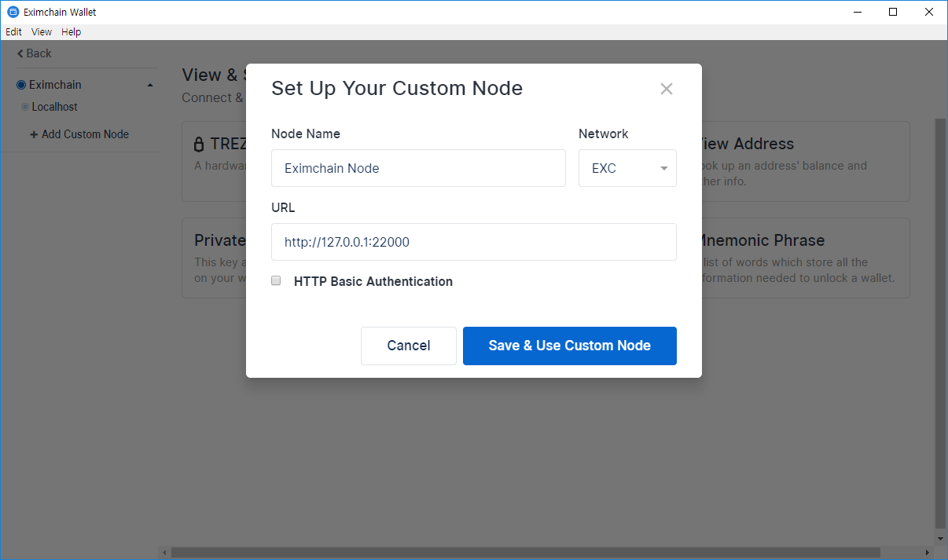The height and width of the screenshot is (560, 948).
Task: Open the Help menu
Action: [71, 32]
